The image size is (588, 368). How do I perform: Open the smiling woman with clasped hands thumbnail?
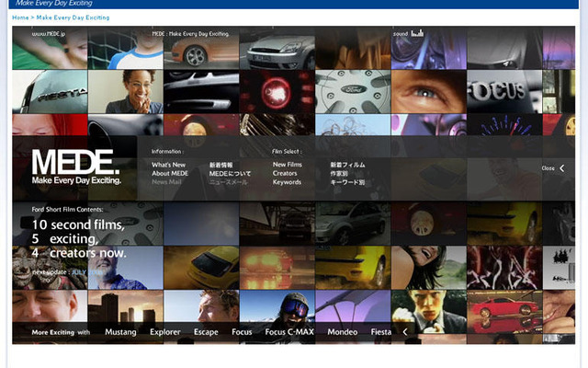126,92
